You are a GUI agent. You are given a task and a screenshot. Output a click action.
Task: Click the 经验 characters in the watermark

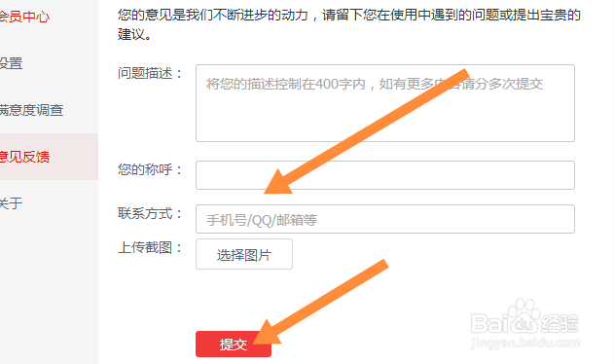(x=560, y=324)
